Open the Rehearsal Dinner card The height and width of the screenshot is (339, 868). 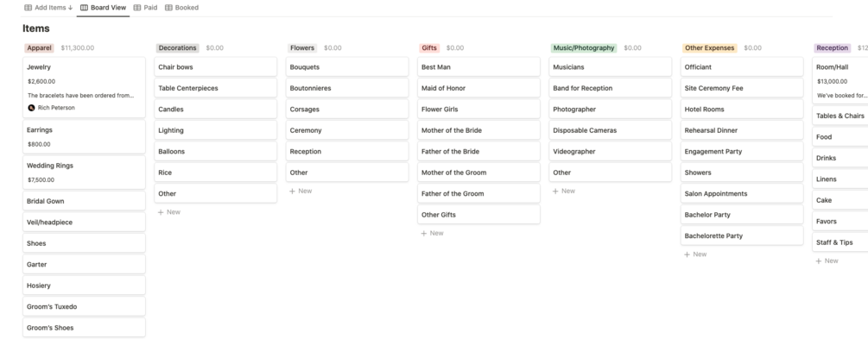pyautogui.click(x=742, y=130)
